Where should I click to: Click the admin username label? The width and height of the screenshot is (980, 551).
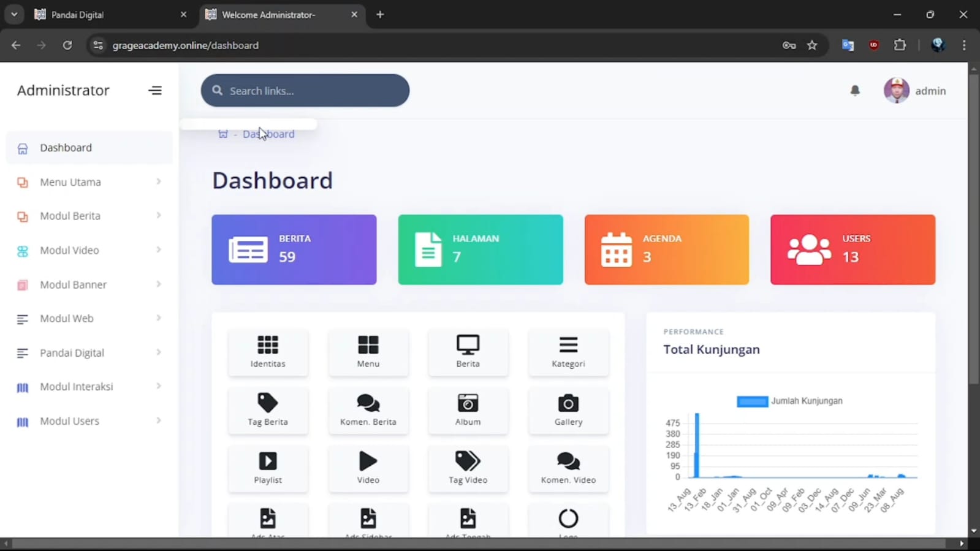(930, 91)
